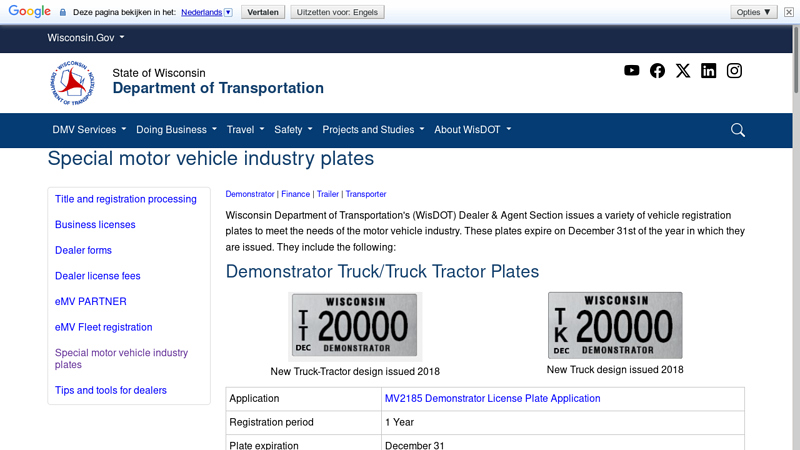The image size is (800, 450).
Task: Click the Truck TK plate image
Action: point(615,326)
